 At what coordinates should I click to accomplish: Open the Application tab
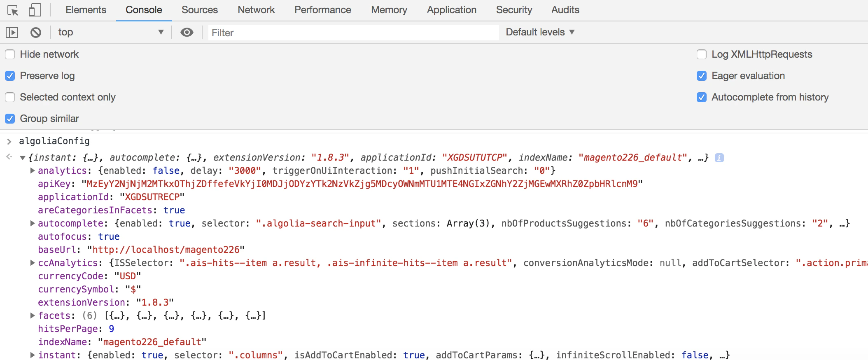452,10
